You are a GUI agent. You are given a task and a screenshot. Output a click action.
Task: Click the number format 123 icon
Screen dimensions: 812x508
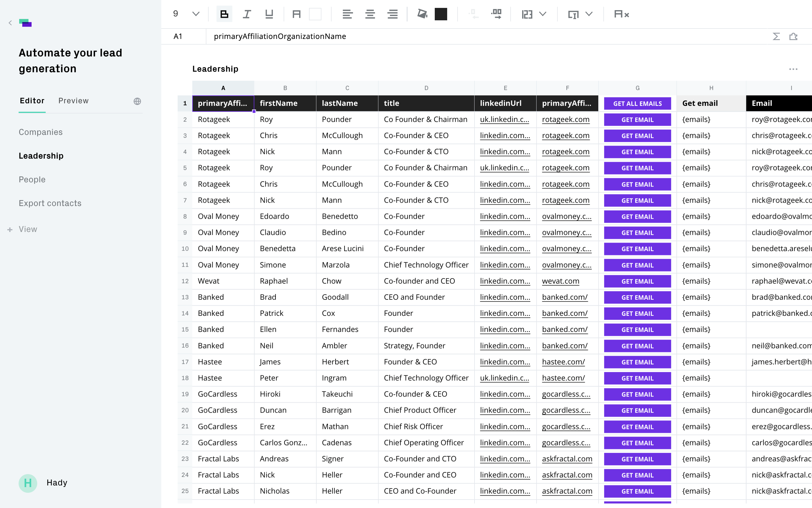(527, 14)
